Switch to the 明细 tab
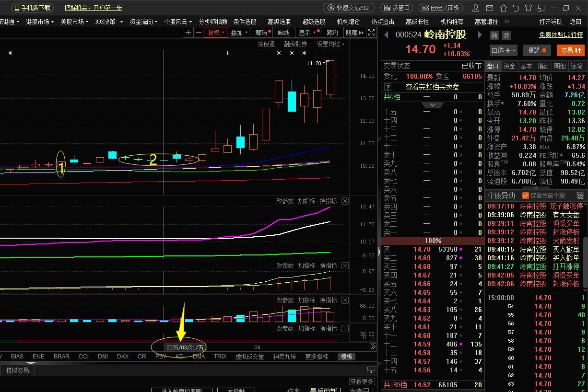This screenshot has width=588, height=392. 560,66
